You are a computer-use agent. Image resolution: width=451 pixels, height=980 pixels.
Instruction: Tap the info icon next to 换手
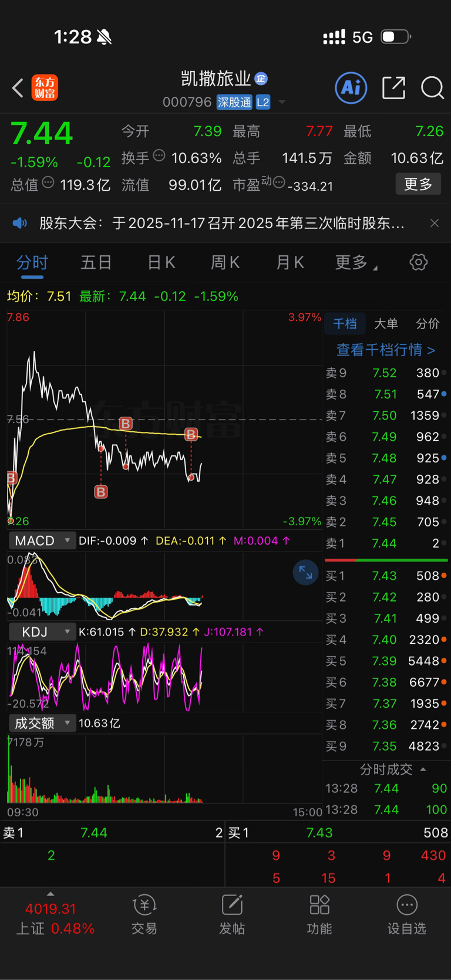point(159,156)
